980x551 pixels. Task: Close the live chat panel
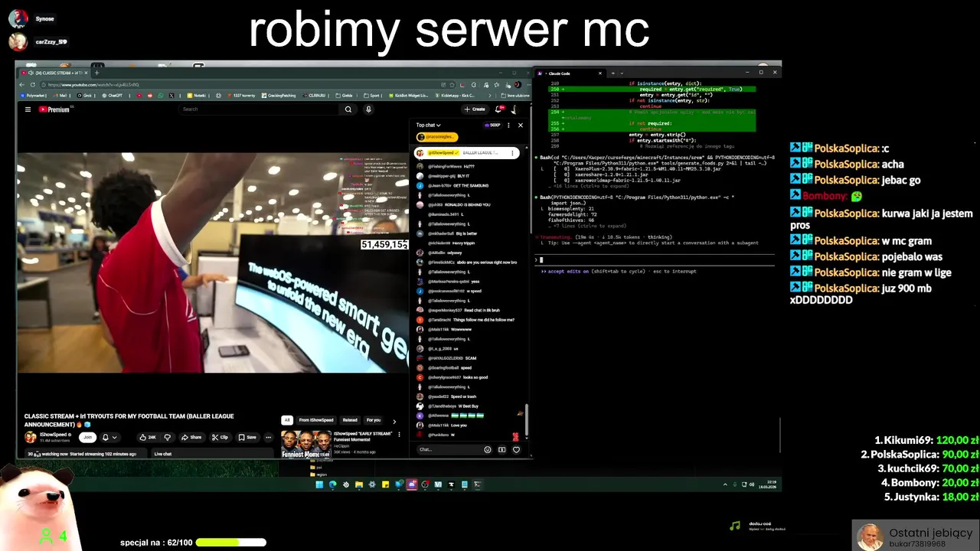521,125
